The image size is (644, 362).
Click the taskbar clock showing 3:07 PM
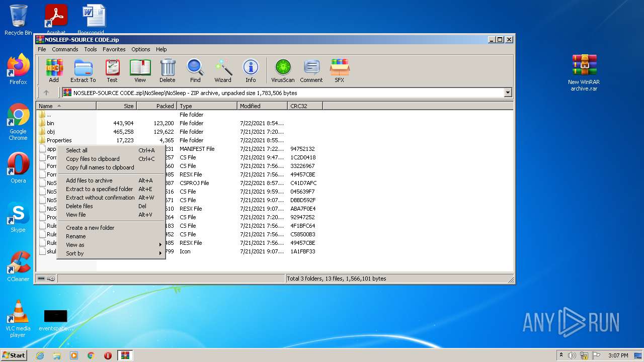(x=618, y=355)
